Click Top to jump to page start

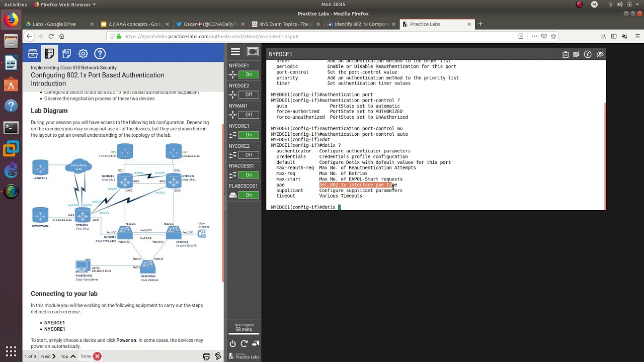click(x=68, y=356)
